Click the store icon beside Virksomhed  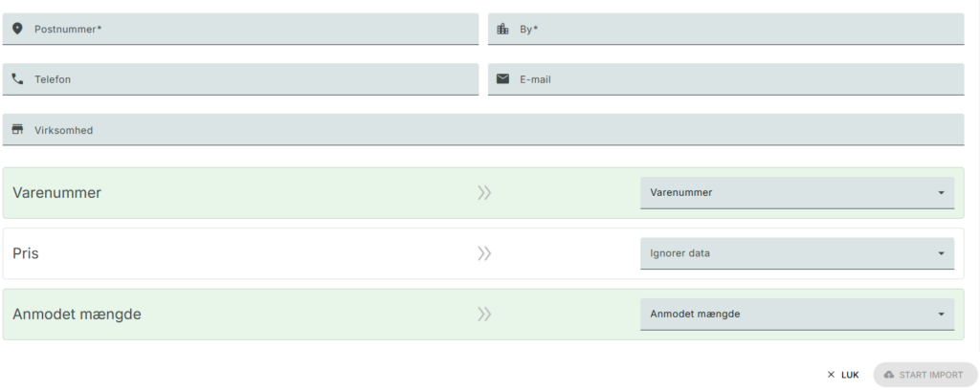click(x=17, y=129)
